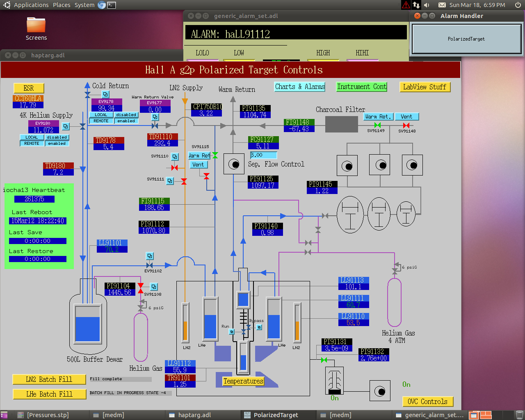Screen dimensions: 525x420
Task: Select disabled for EV9180
Action: 57,137
